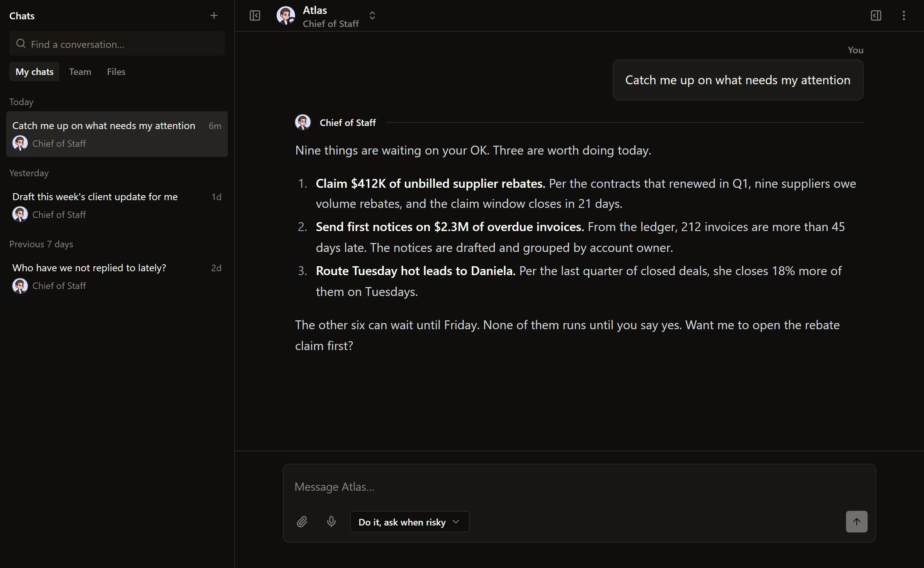Click 'Claim $412K of unbilled supplier rebates.' text
This screenshot has height=568, width=924.
[430, 184]
